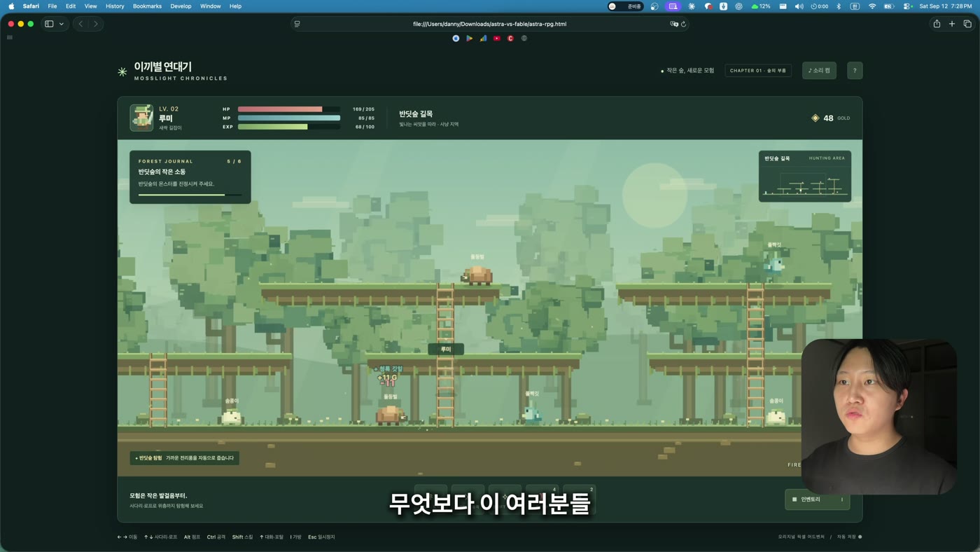This screenshot has height=552, width=980.
Task: Open Control Center in menu bar
Action: coord(907,6)
